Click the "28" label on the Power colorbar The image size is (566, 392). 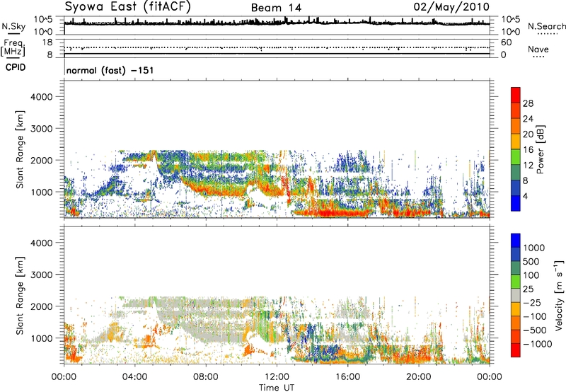[528, 103]
